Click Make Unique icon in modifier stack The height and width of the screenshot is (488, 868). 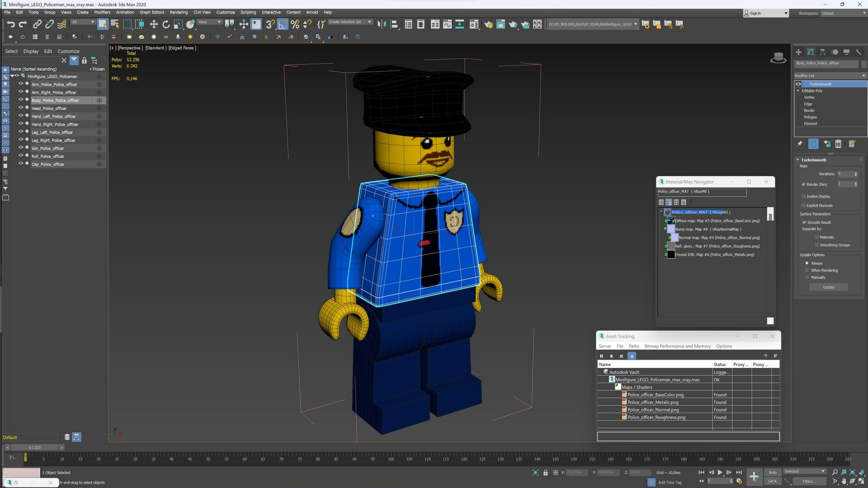[827, 144]
